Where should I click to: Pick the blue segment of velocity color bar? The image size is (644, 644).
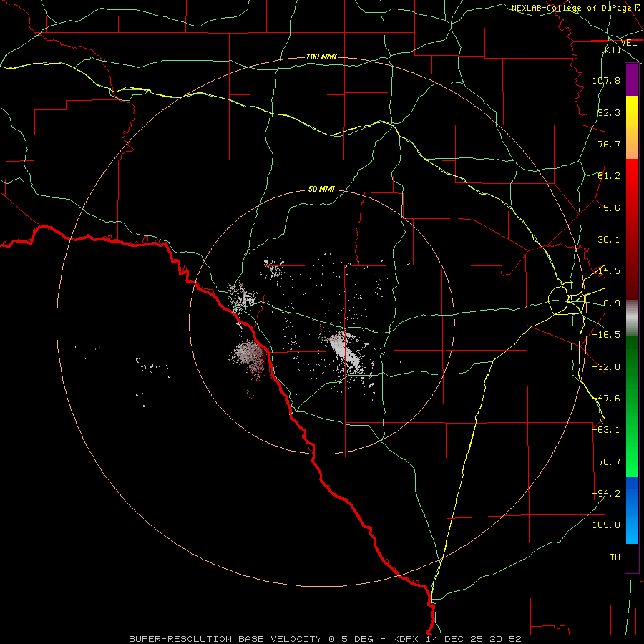(632, 510)
